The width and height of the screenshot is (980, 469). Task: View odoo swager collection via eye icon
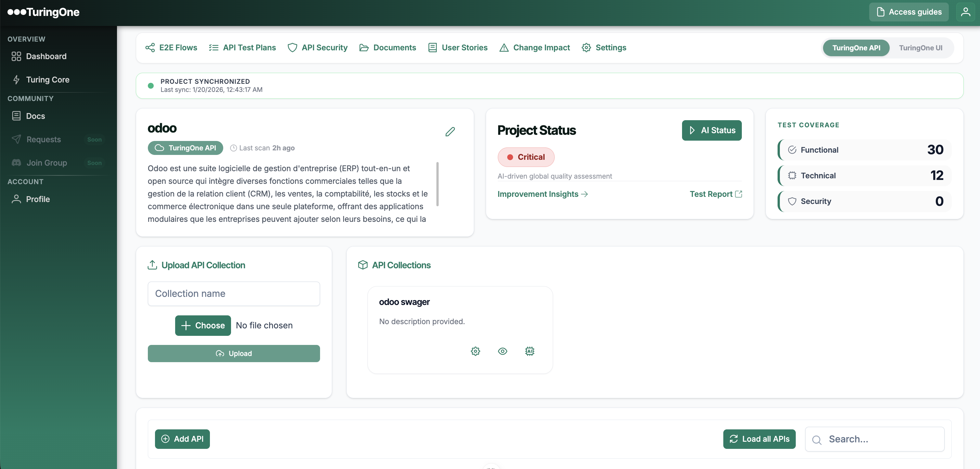coord(502,351)
